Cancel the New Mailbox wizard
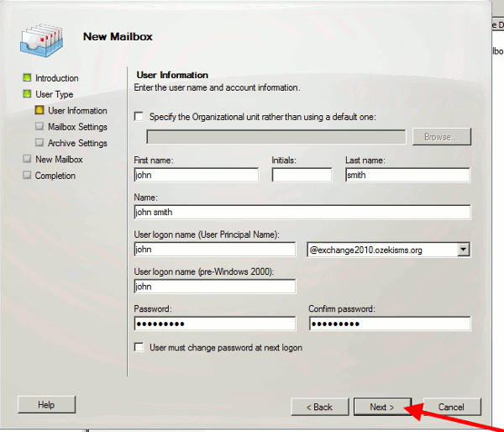Image resolution: width=504 pixels, height=432 pixels. pyautogui.click(x=452, y=407)
